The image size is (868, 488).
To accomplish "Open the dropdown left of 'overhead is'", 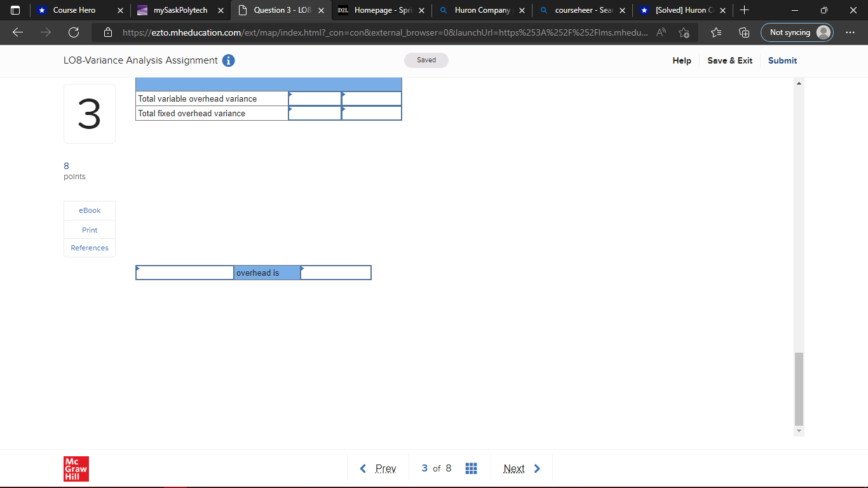I will point(185,273).
